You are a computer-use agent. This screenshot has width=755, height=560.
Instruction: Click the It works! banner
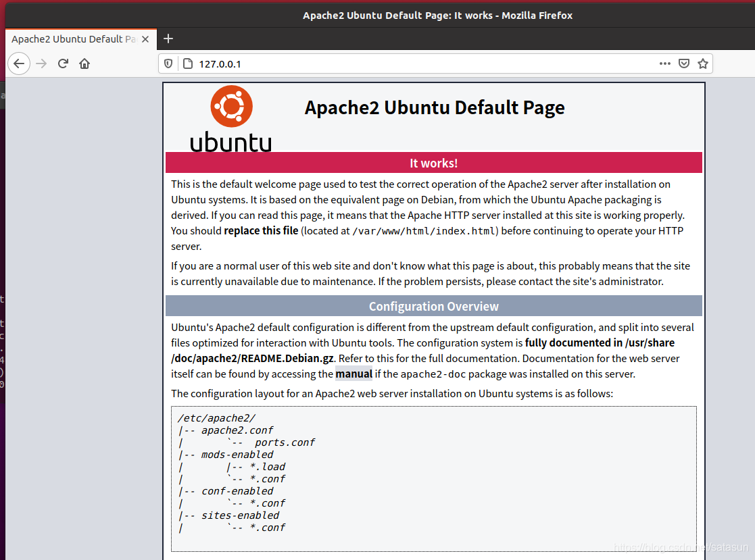(x=434, y=163)
